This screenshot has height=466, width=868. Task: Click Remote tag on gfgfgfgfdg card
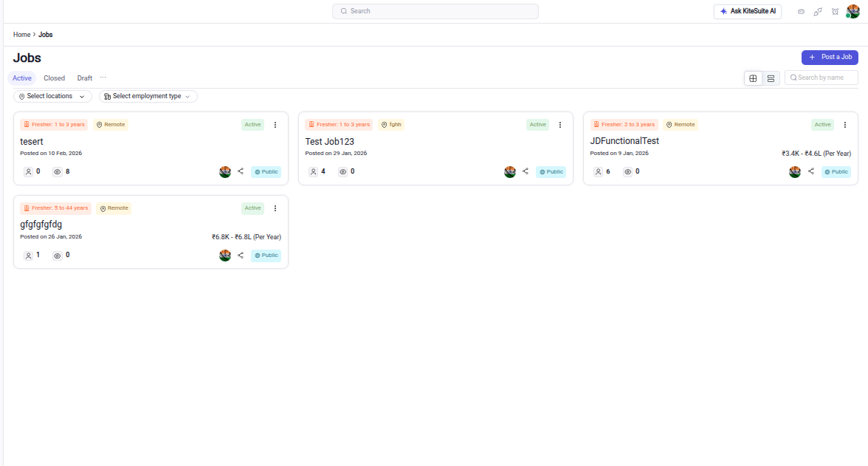click(x=114, y=208)
